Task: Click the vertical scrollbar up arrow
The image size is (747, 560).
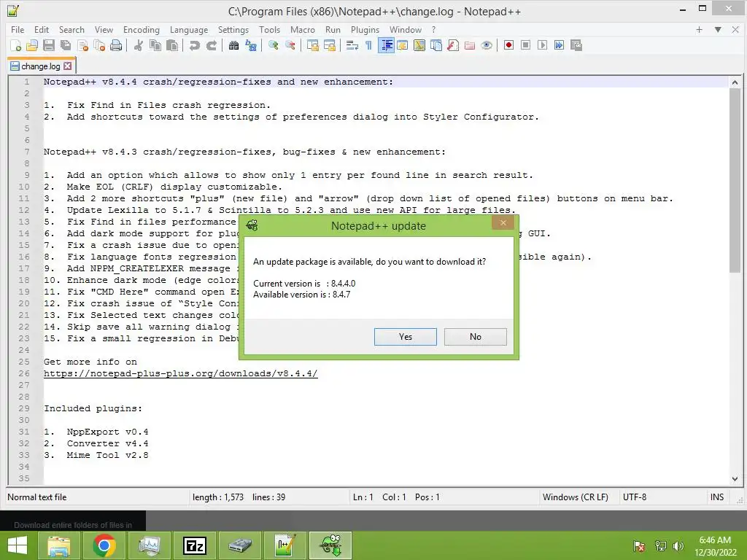Action: 735,82
